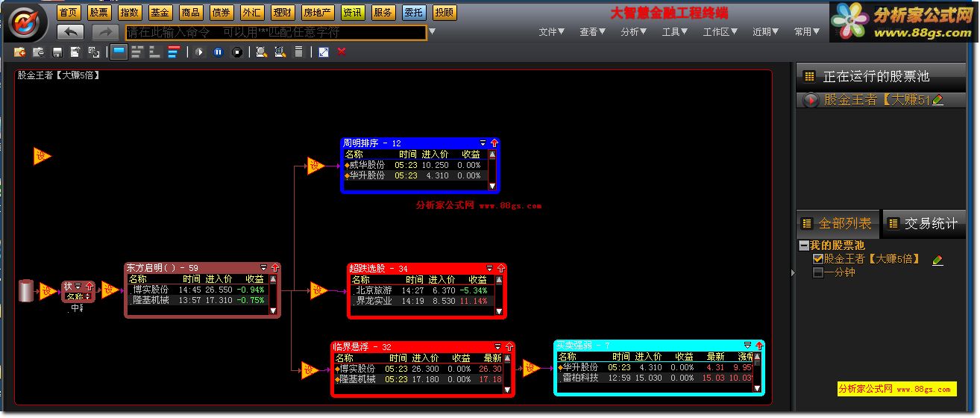Click the 设 node before 周明排序 box
Image resolution: width=980 pixels, height=418 pixels.
pyautogui.click(x=315, y=166)
